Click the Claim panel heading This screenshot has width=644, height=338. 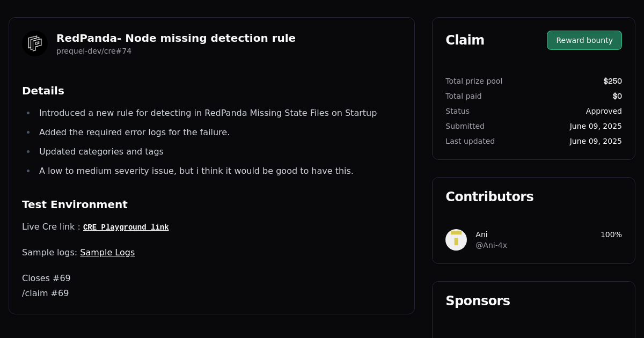pos(465,40)
